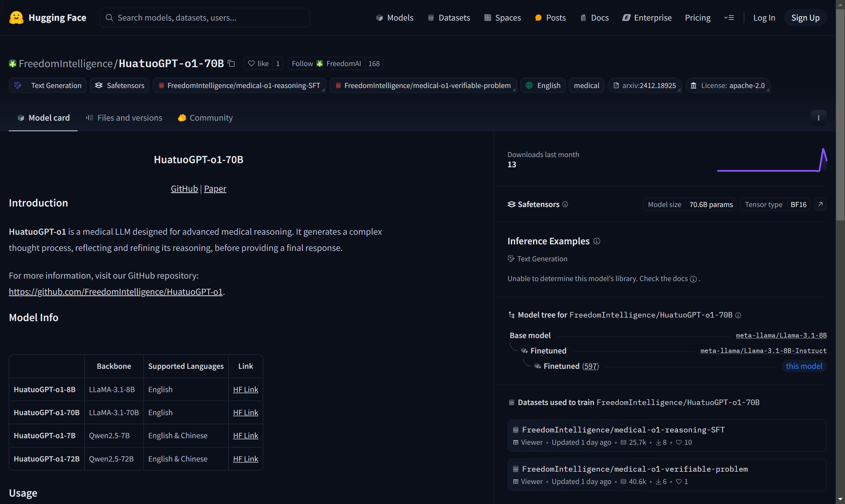The image size is (845, 504).
Task: Open github.com/FreedomIntelligence/HuatuoGPT-o1 URL
Action: pyautogui.click(x=116, y=292)
